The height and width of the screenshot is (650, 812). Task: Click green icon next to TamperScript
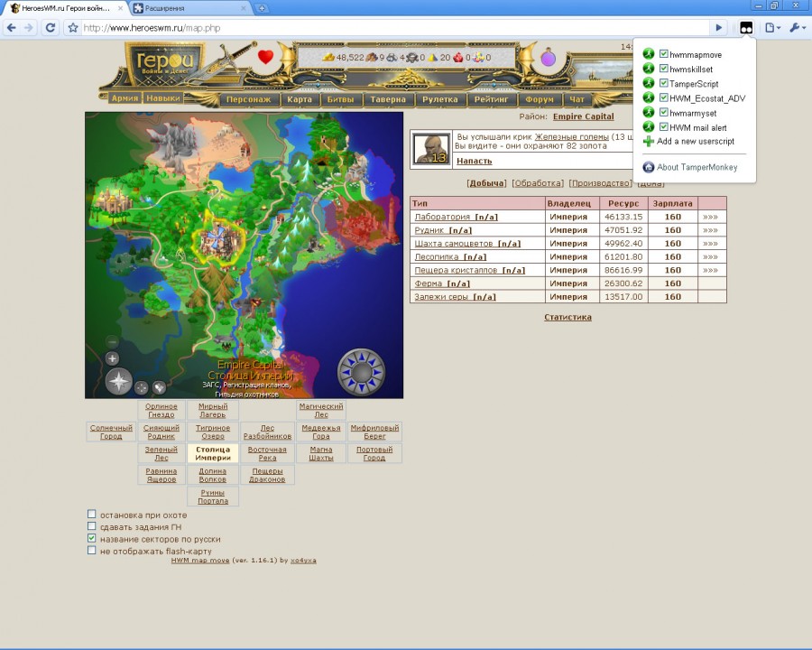coord(649,83)
